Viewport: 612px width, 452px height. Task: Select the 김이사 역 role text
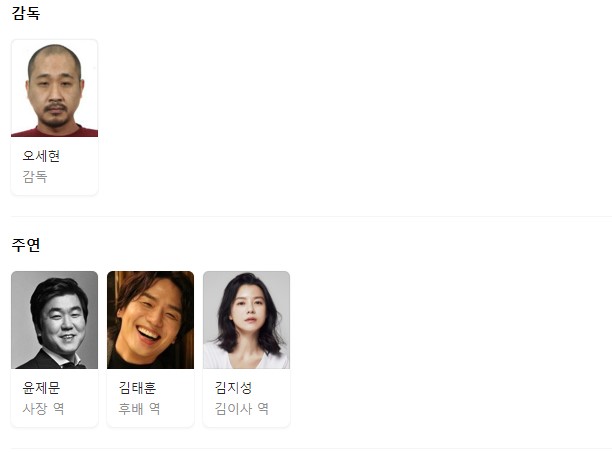click(x=242, y=409)
